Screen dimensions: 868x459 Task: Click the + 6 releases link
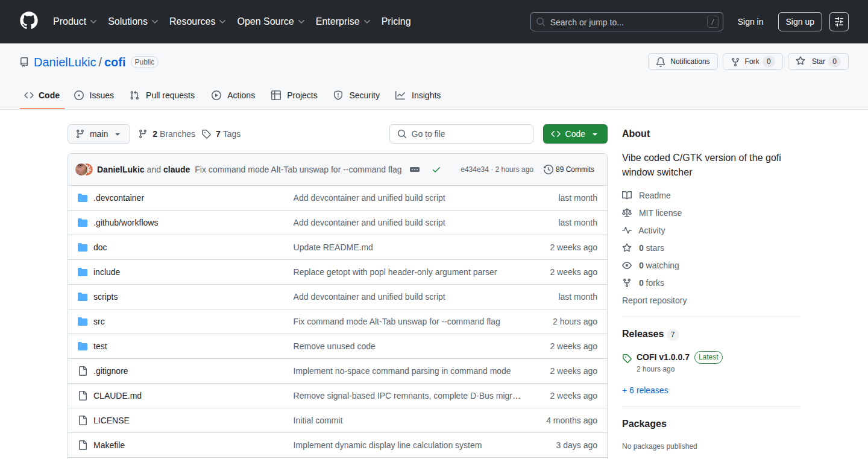(645, 390)
